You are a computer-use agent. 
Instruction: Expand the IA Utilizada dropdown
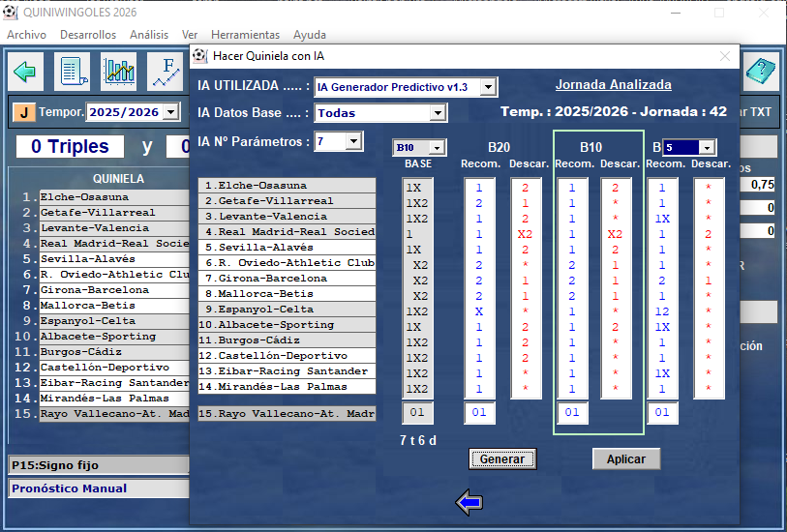487,87
